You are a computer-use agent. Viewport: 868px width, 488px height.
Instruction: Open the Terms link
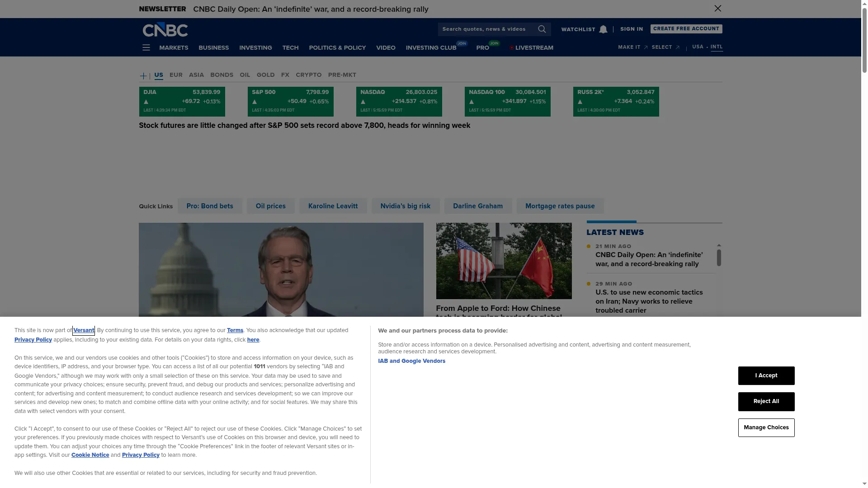(x=235, y=330)
